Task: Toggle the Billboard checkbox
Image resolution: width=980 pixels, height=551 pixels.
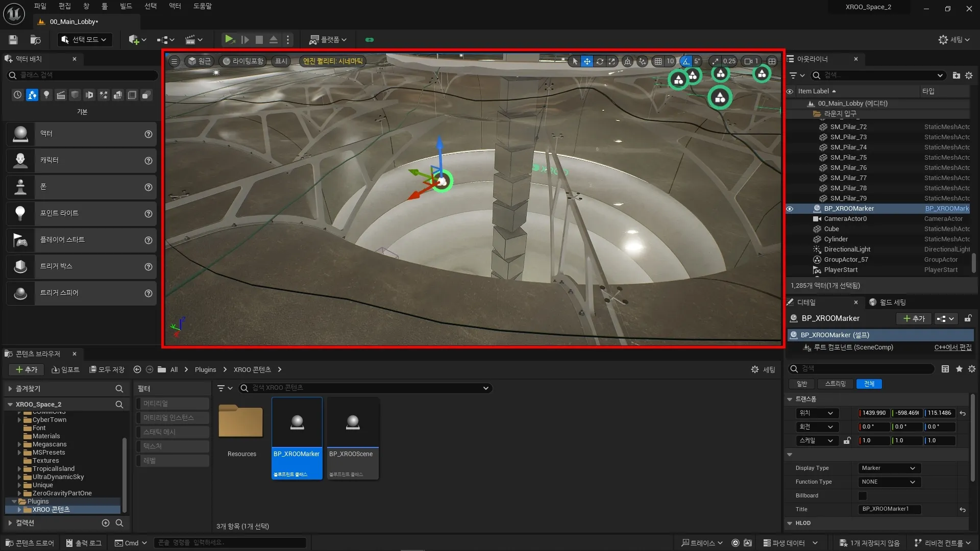Action: (x=862, y=495)
